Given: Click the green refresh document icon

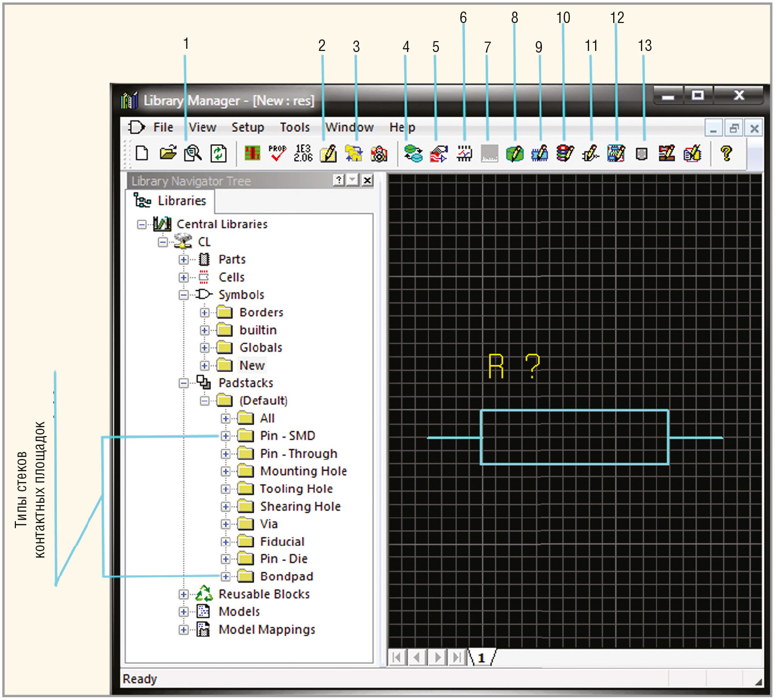Looking at the screenshot, I should [x=218, y=153].
